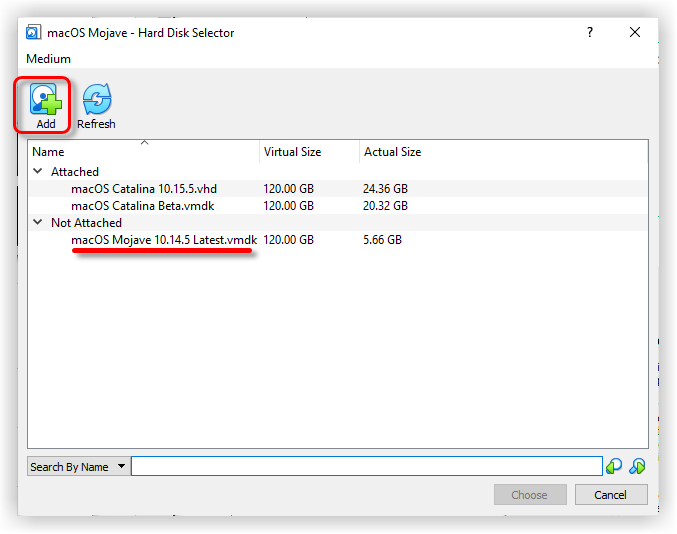This screenshot has height=534, width=677.
Task: Sort by the Actual Size column header
Action: [x=392, y=152]
